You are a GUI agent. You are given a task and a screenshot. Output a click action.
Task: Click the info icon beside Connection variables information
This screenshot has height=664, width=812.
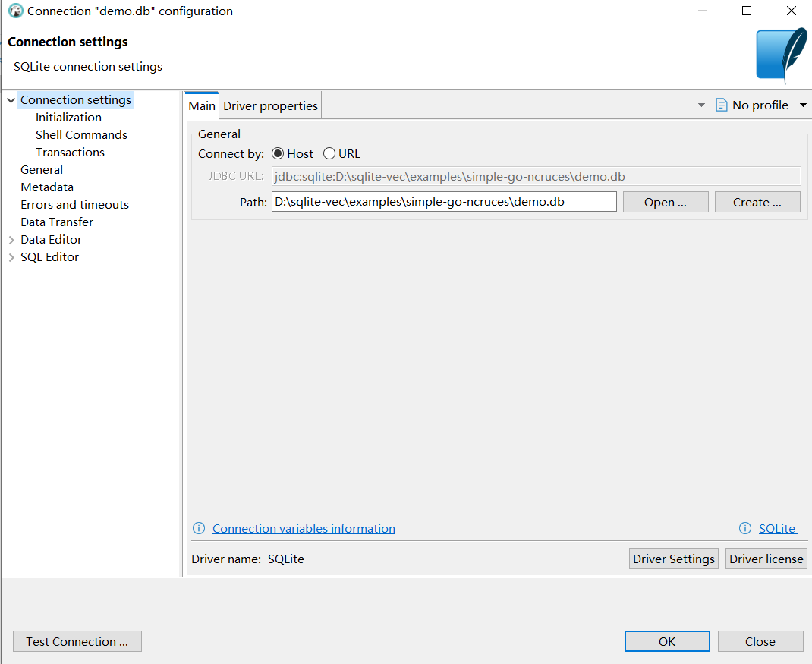pyautogui.click(x=199, y=528)
